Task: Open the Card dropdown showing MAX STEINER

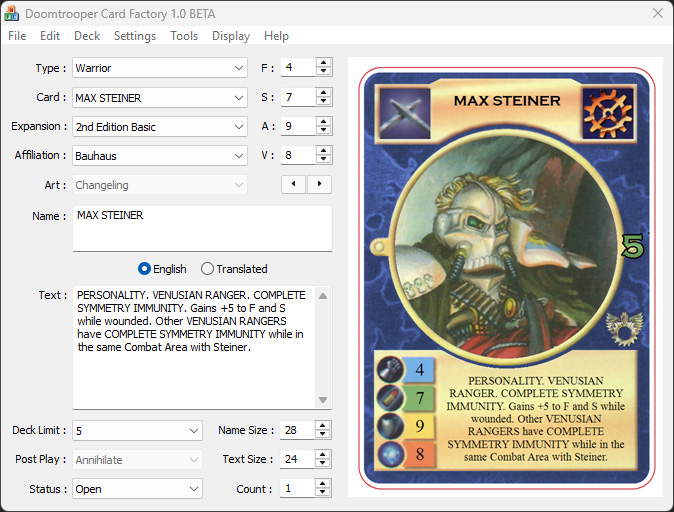Action: (x=160, y=98)
